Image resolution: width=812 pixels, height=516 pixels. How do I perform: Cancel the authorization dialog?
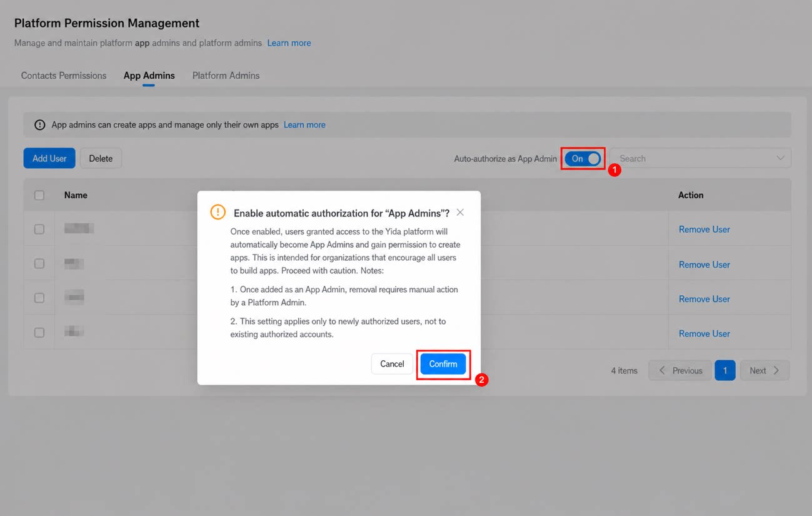(x=392, y=364)
